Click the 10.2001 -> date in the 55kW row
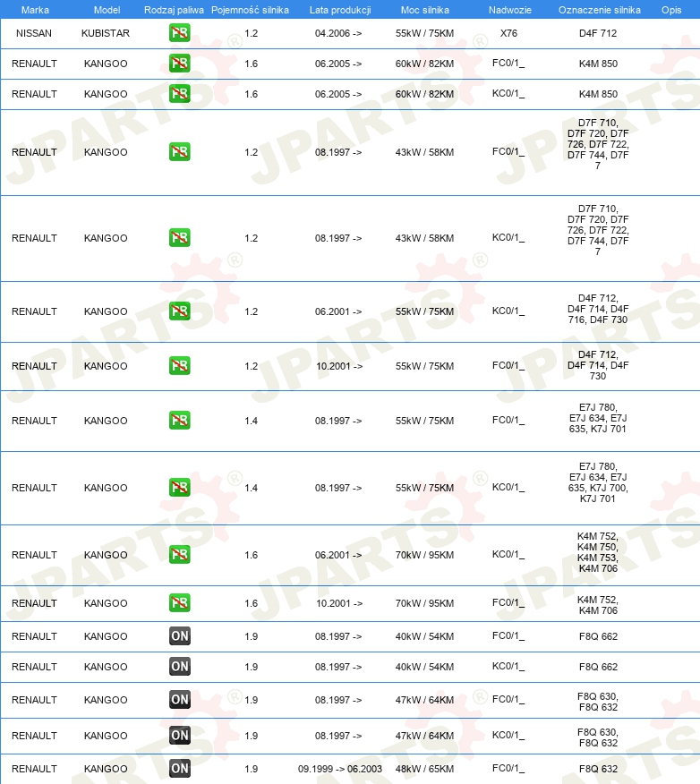 (339, 367)
